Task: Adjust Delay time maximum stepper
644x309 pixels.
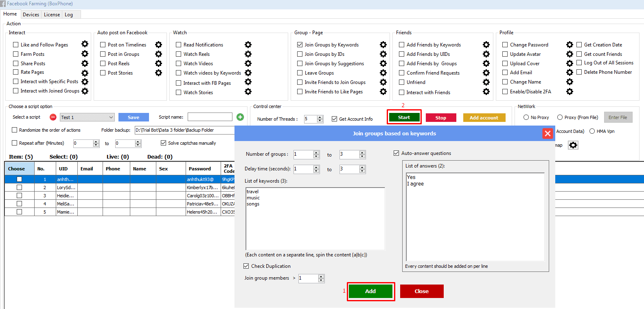Action: pos(362,169)
